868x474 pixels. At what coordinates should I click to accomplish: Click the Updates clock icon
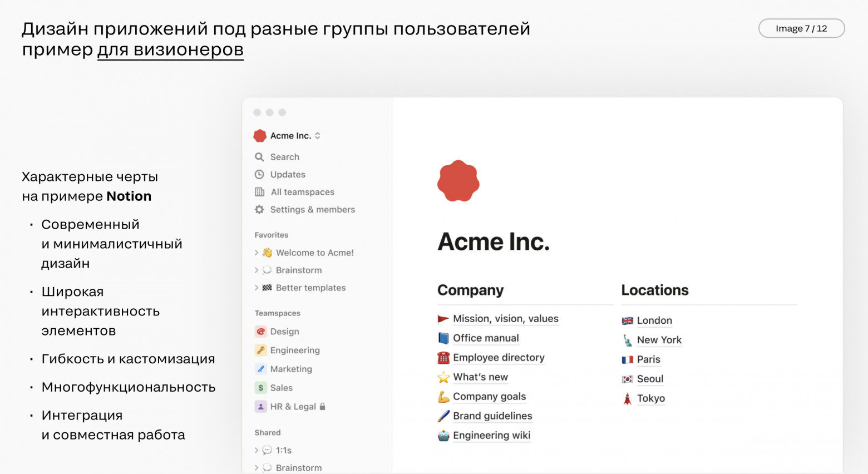pyautogui.click(x=259, y=174)
